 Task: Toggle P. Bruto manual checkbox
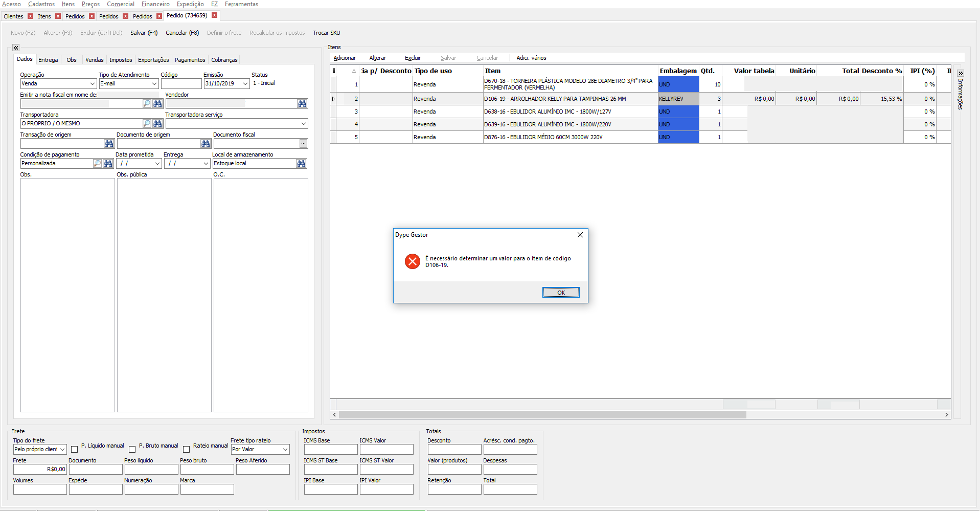[132, 449]
